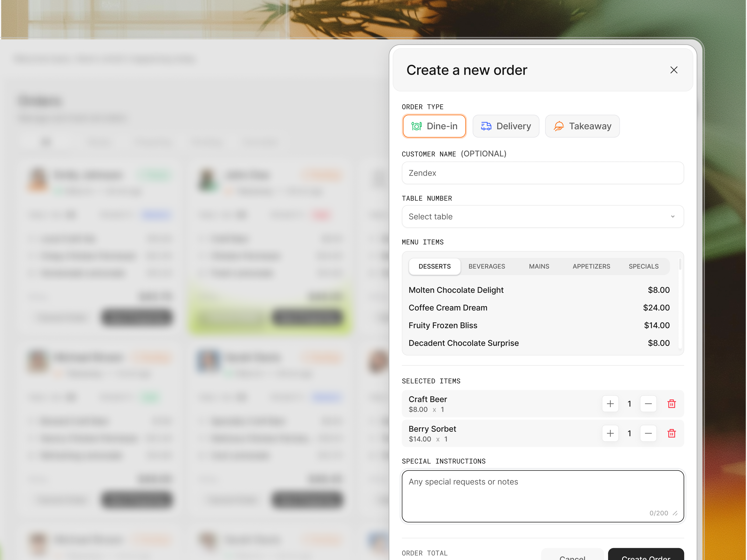The height and width of the screenshot is (560, 747).
Task: Click the Delivery truck icon
Action: coord(486,126)
